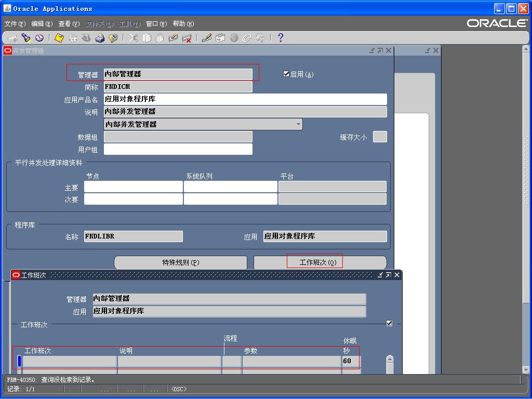Click the Switch Responsibilities toolbar icon
Image resolution: width=532 pixels, height=399 pixels.
pyautogui.click(x=86, y=38)
